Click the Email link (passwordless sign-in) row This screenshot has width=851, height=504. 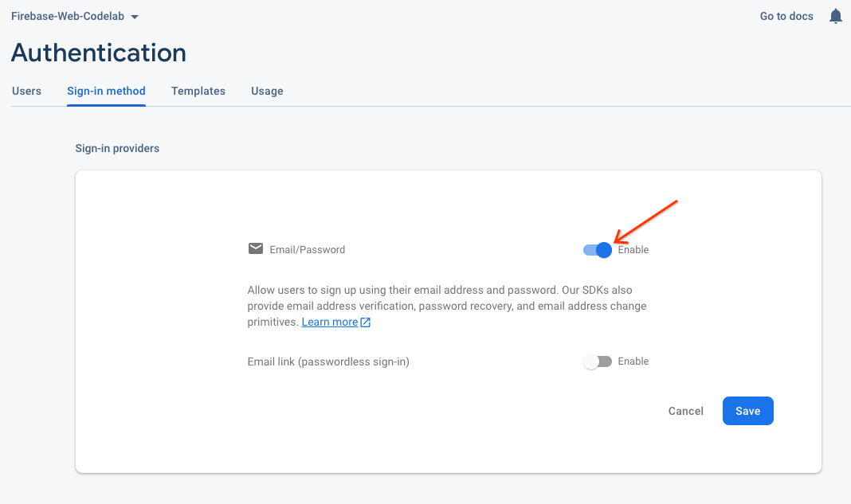pos(328,361)
